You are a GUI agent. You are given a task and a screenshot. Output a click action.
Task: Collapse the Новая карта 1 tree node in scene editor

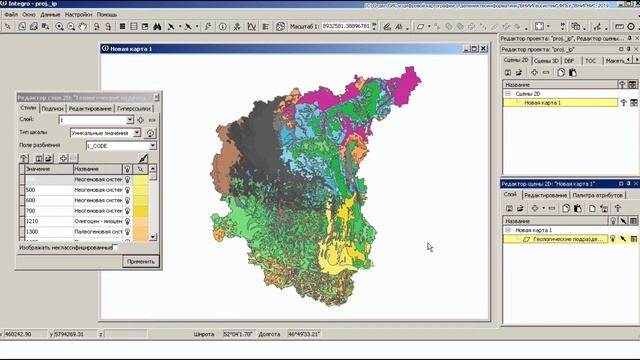(x=508, y=230)
